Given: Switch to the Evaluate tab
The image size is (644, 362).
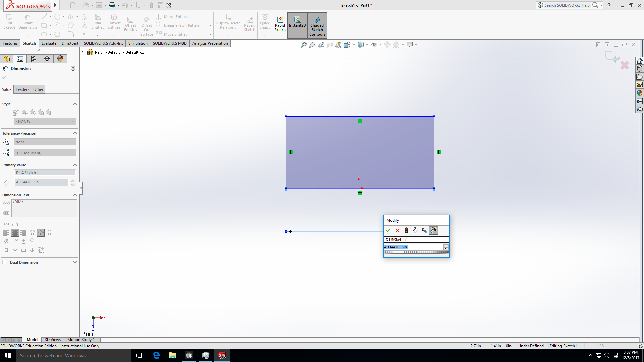Looking at the screenshot, I should (49, 43).
